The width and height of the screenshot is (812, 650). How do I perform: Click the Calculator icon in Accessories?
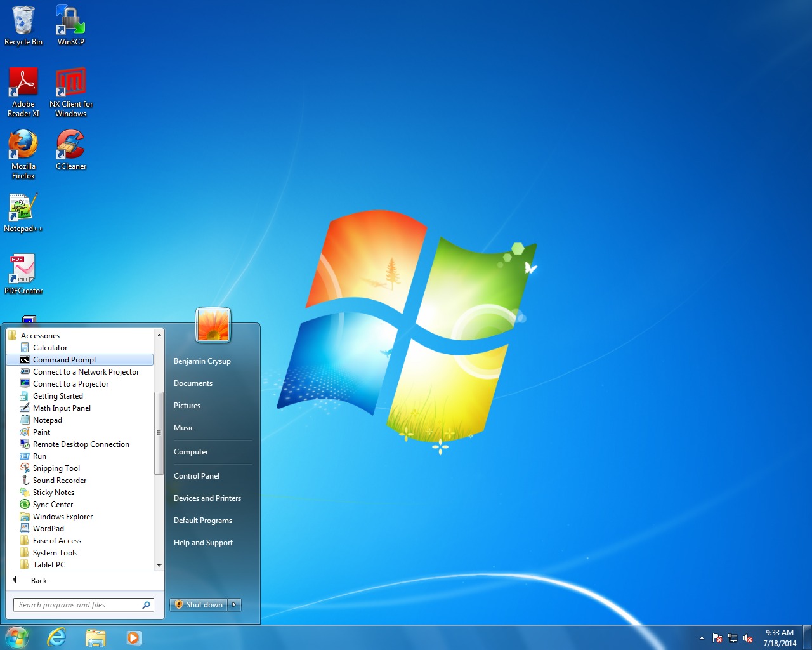[x=25, y=348]
